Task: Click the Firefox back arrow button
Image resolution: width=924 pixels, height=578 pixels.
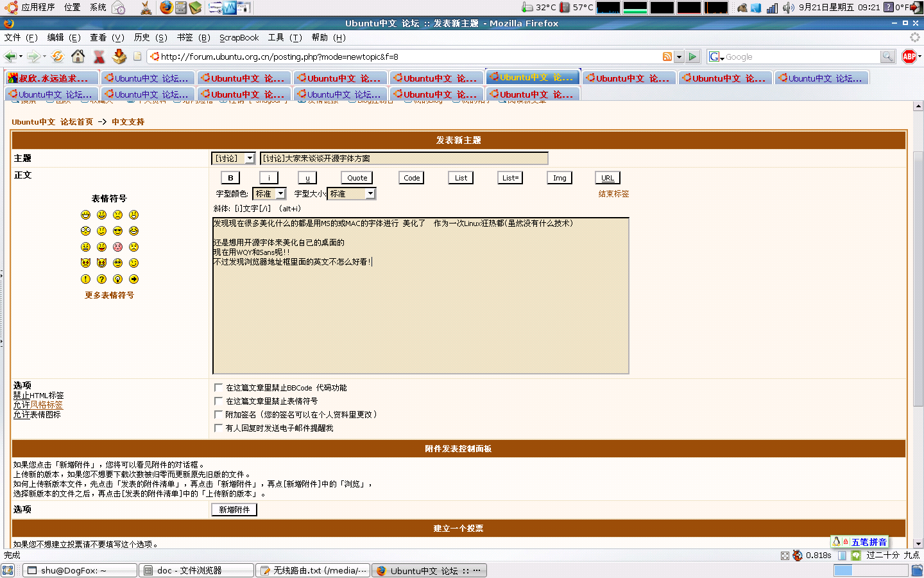Action: click(x=10, y=57)
